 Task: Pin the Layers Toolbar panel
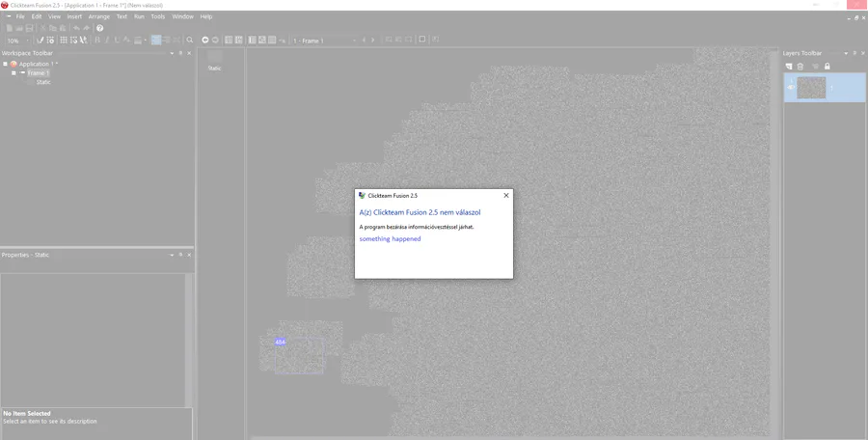click(x=854, y=53)
